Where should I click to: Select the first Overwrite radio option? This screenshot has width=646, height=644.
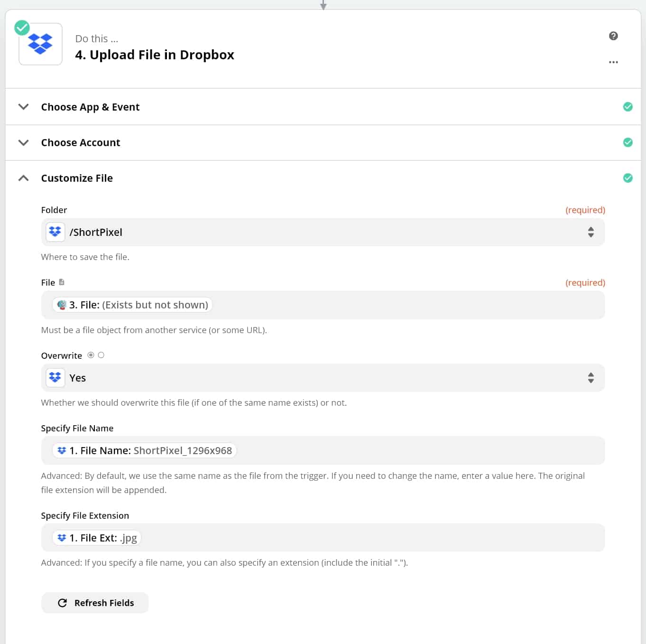coord(91,355)
